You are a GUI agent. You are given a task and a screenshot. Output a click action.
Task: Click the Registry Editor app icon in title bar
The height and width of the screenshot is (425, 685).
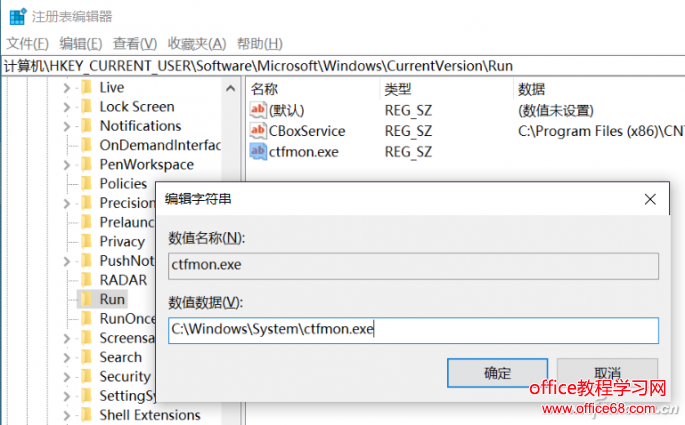(16, 16)
